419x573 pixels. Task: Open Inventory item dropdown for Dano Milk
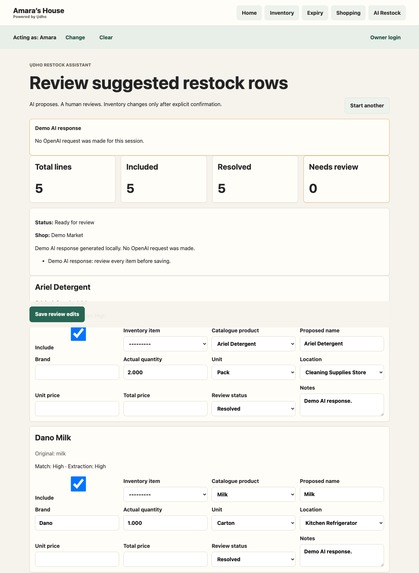coord(165,494)
